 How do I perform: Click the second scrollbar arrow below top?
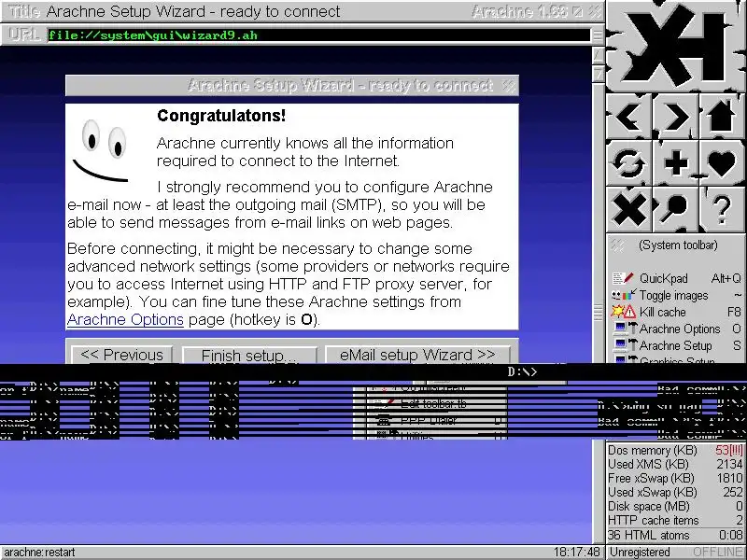pyautogui.click(x=598, y=74)
